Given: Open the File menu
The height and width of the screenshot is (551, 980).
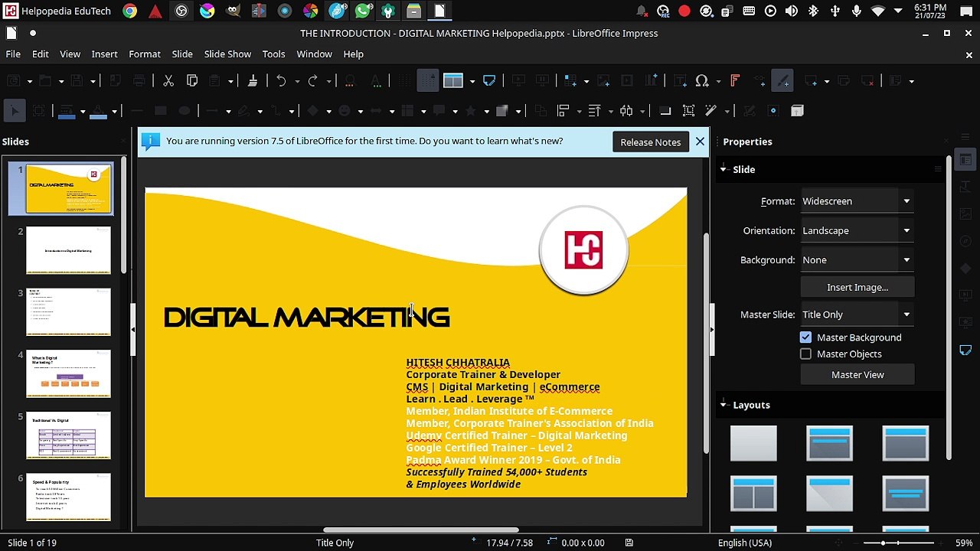Looking at the screenshot, I should point(13,54).
